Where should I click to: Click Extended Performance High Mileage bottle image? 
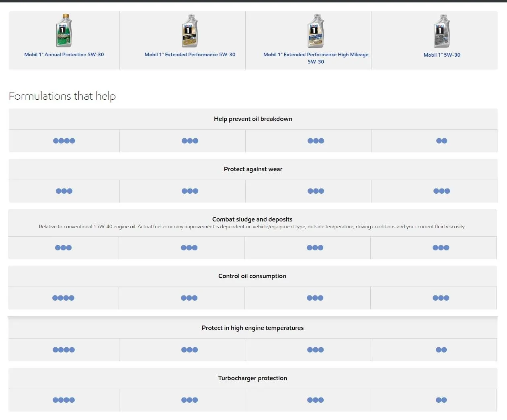(316, 31)
